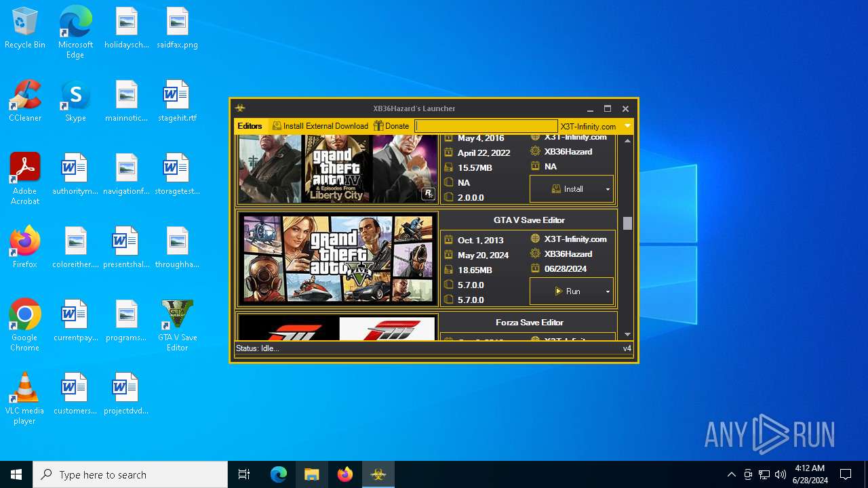Click the Donate gift button
Viewport: 868px width, 488px height.
[x=391, y=126]
